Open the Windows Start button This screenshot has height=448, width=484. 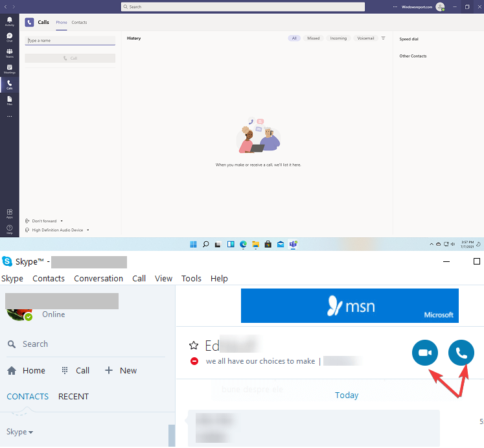point(193,244)
